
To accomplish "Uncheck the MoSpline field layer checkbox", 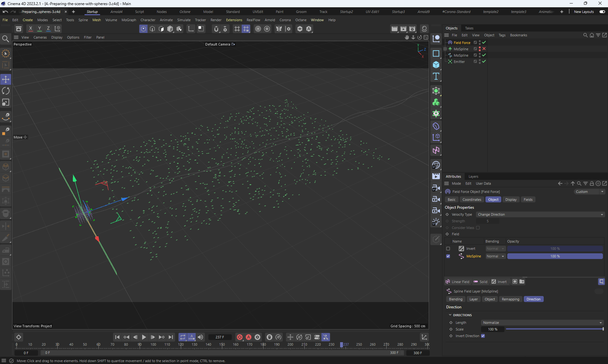I will click(x=448, y=256).
